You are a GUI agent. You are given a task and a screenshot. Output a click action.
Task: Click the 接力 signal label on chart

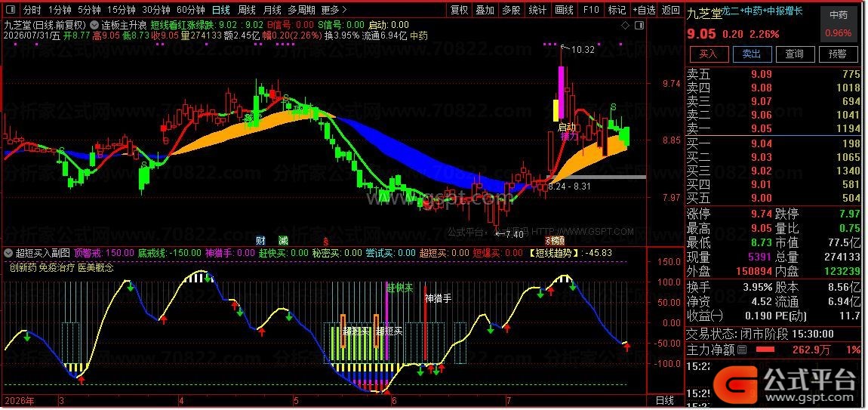[569, 135]
